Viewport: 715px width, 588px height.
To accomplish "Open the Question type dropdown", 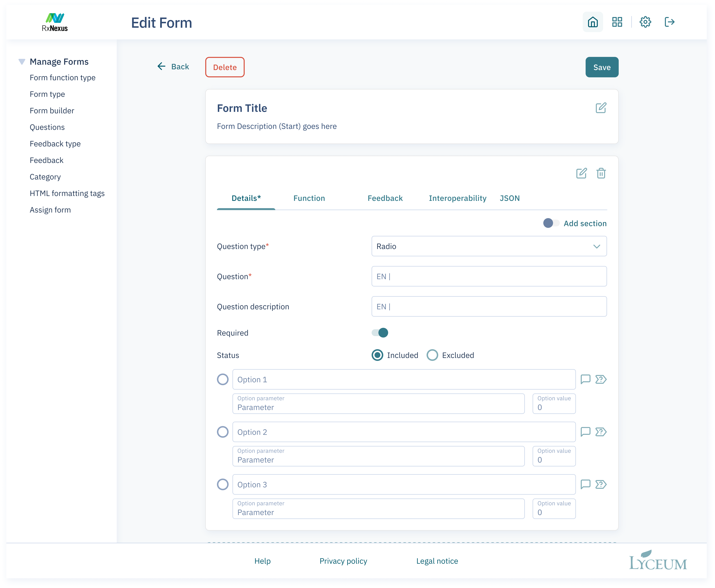I will click(x=489, y=246).
